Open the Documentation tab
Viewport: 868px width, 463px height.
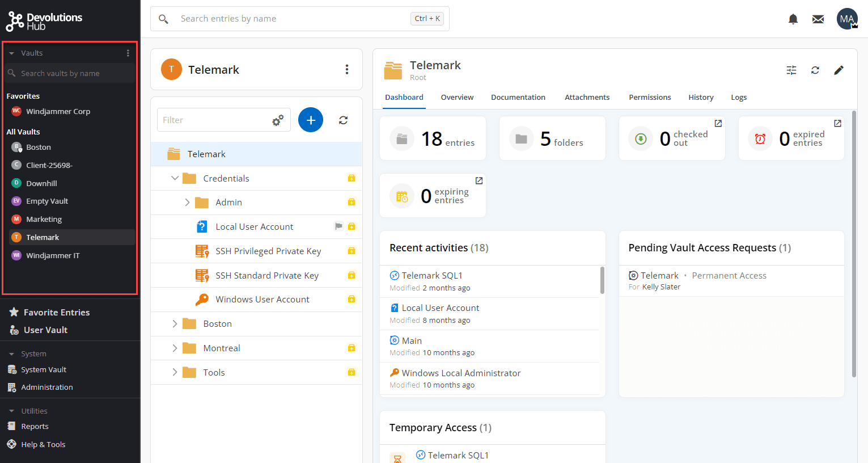[x=518, y=98]
